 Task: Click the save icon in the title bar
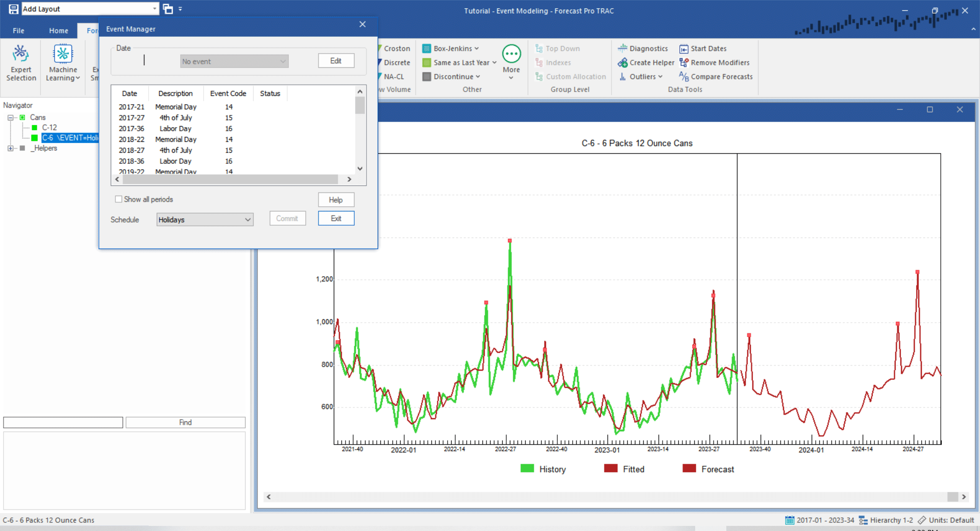coord(14,9)
